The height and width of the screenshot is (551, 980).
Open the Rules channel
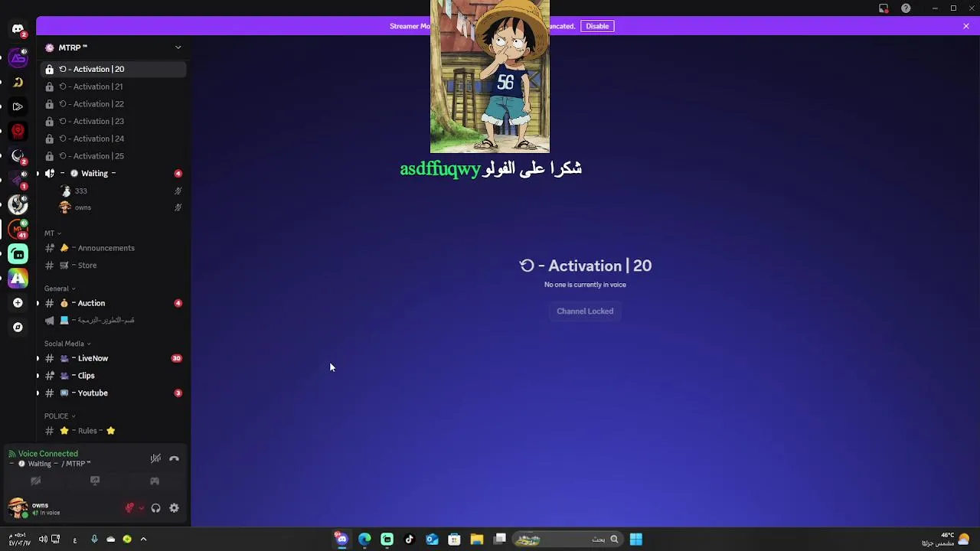pyautogui.click(x=113, y=431)
